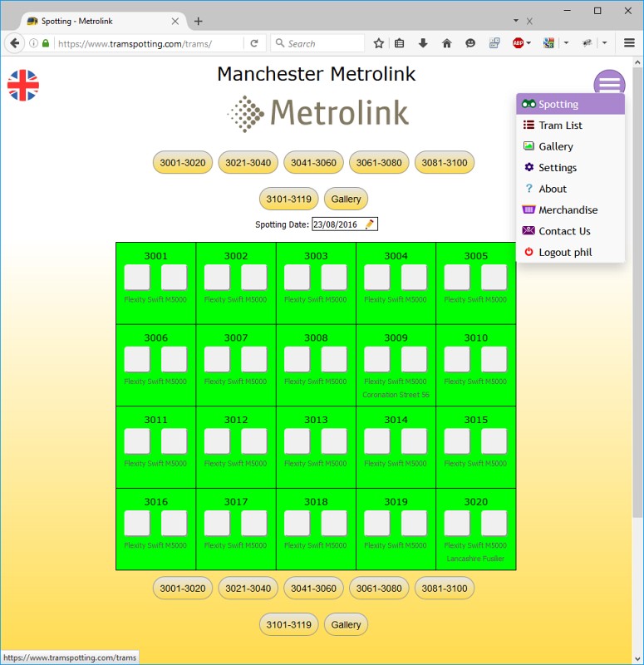
Task: Open Tram List menu item
Action: [x=570, y=126]
